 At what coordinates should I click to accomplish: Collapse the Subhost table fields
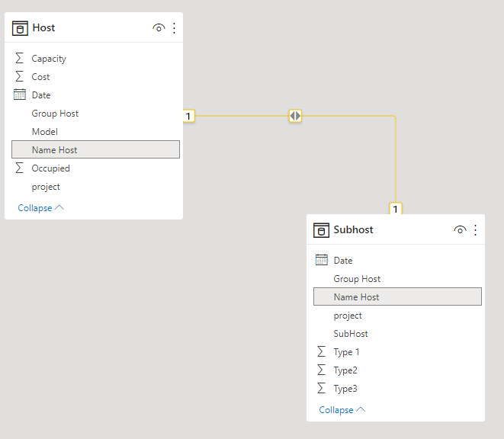(342, 410)
